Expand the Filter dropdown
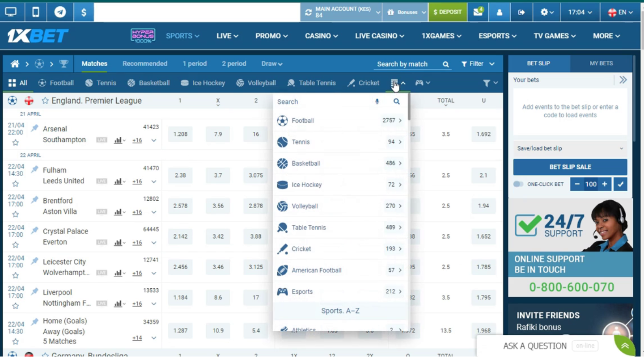The image size is (644, 362). pyautogui.click(x=478, y=64)
